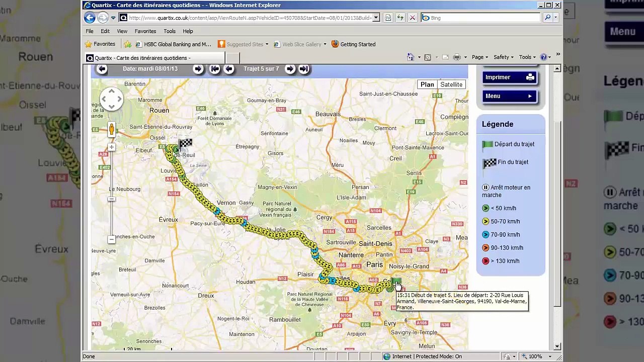
Task: Jump to last trip icon
Action: point(304,69)
